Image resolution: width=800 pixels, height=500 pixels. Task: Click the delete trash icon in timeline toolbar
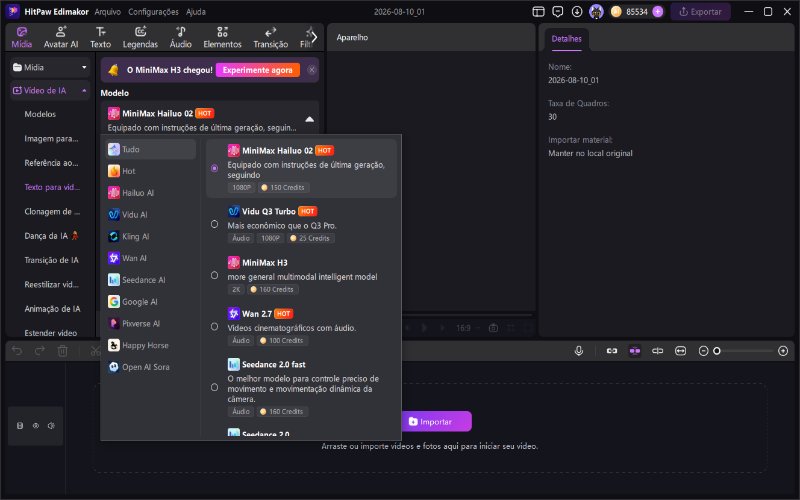pos(62,351)
